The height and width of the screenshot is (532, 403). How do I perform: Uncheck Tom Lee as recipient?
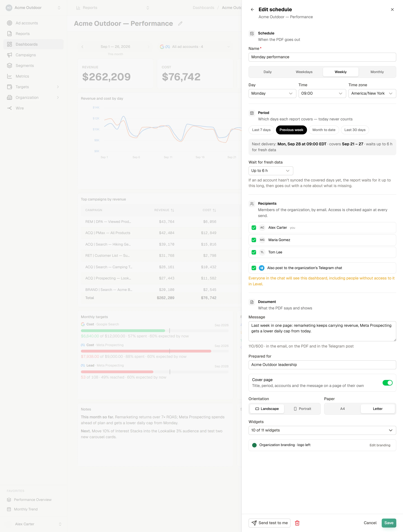point(254,252)
